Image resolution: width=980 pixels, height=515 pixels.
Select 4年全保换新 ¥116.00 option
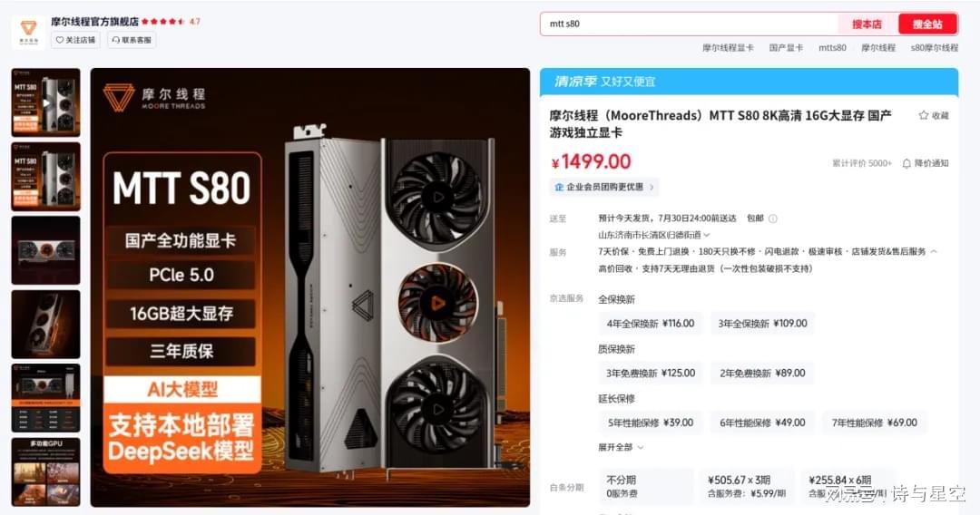click(650, 324)
